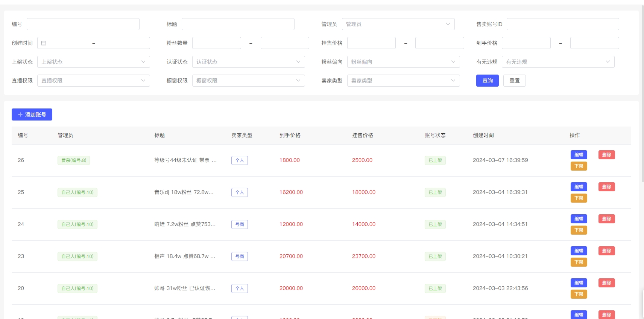644x319 pixels.
Task: Open the 橱窗权限 dropdown
Action: [248, 81]
